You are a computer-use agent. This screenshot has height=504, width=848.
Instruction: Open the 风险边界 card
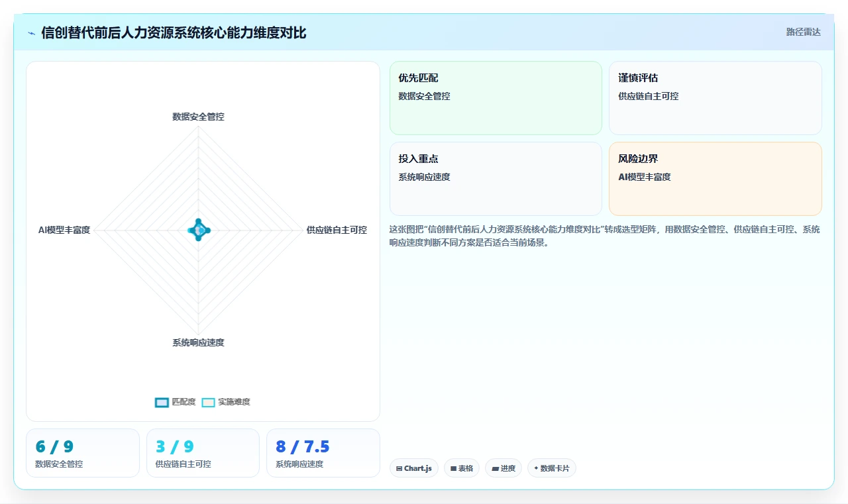(715, 179)
